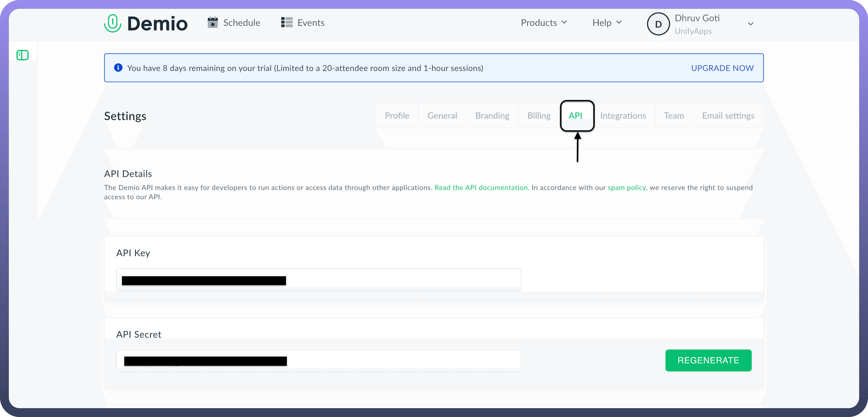Image resolution: width=868 pixels, height=417 pixels.
Task: Click the Schedule calendar icon
Action: pos(213,23)
